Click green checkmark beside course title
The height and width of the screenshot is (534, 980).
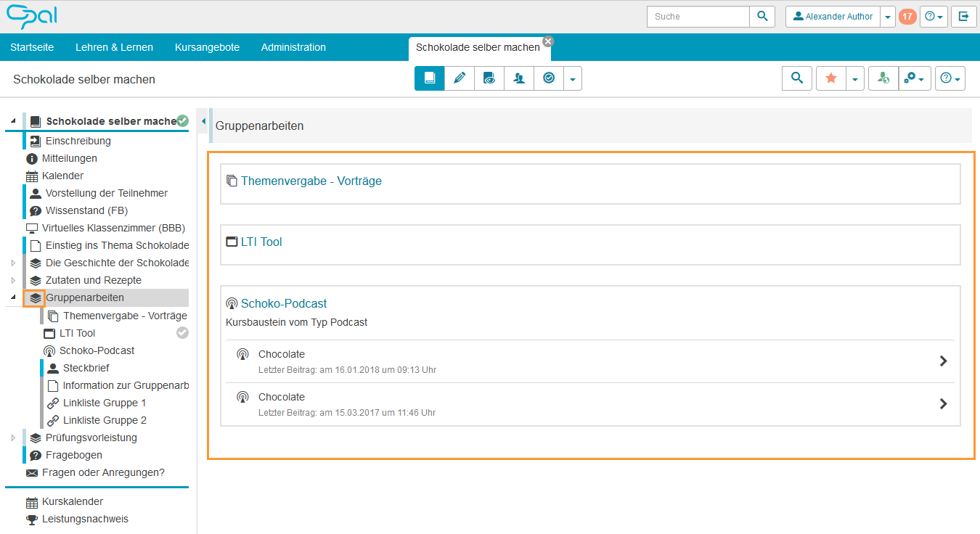pyautogui.click(x=183, y=121)
